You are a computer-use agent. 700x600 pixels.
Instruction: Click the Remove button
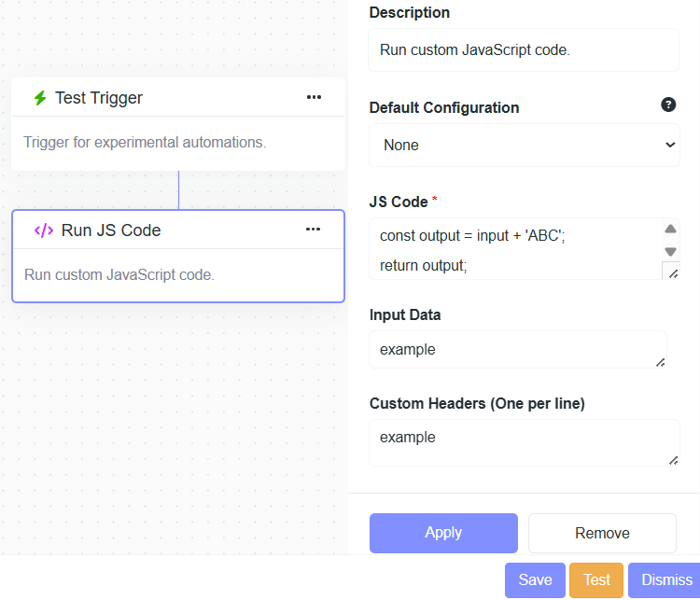[x=602, y=533]
